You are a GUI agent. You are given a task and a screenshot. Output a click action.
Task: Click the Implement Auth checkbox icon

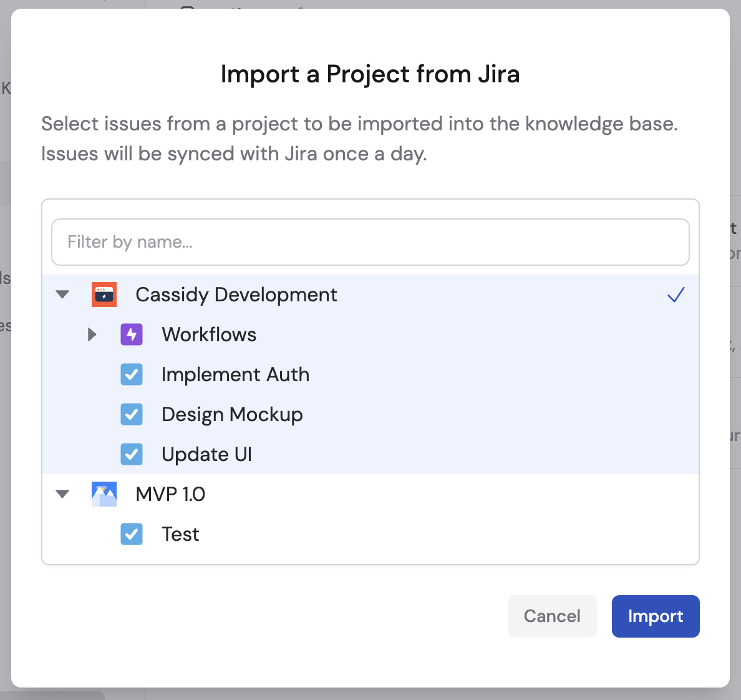click(132, 374)
